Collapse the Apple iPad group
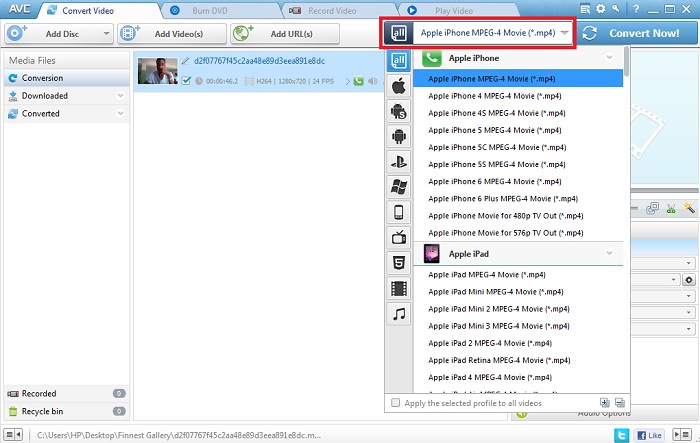 (x=609, y=253)
